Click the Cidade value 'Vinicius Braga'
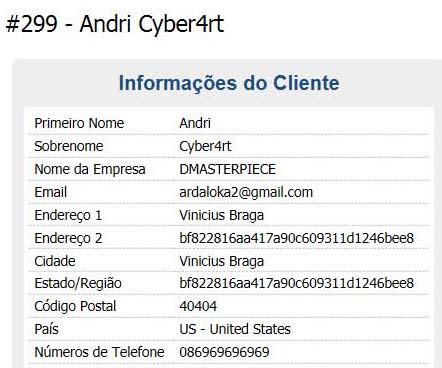 (222, 261)
